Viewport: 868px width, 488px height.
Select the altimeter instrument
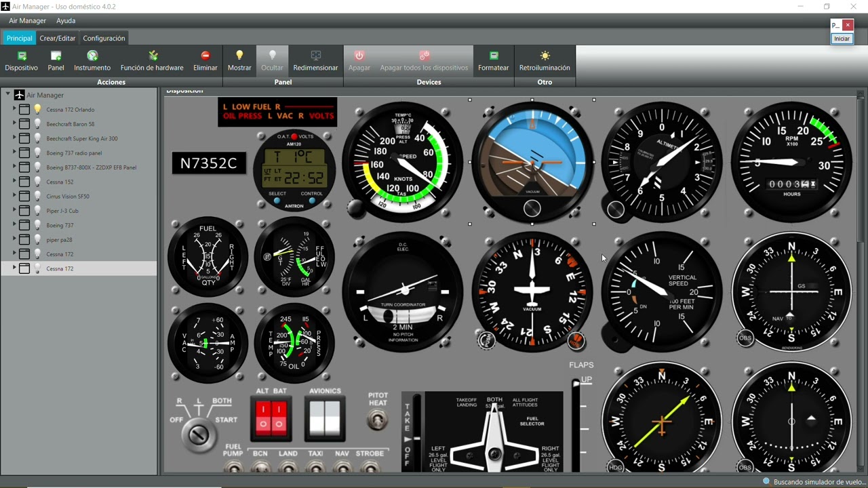[x=662, y=162]
